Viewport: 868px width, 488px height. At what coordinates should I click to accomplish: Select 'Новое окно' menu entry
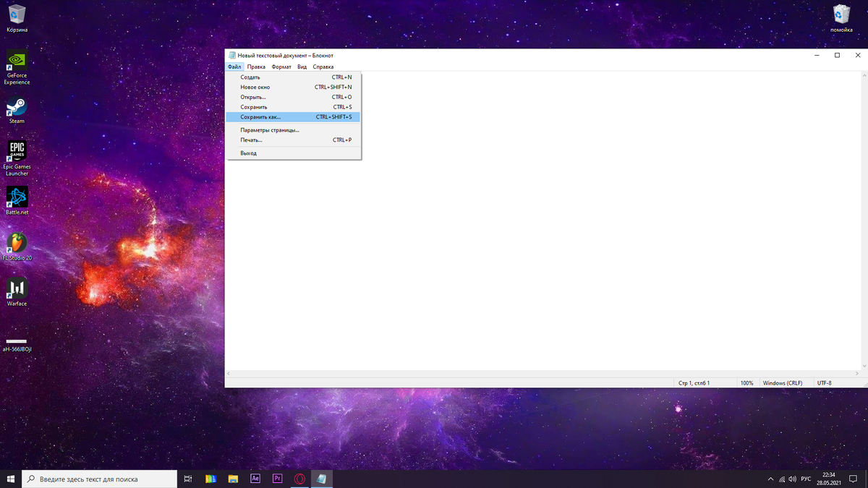293,87
